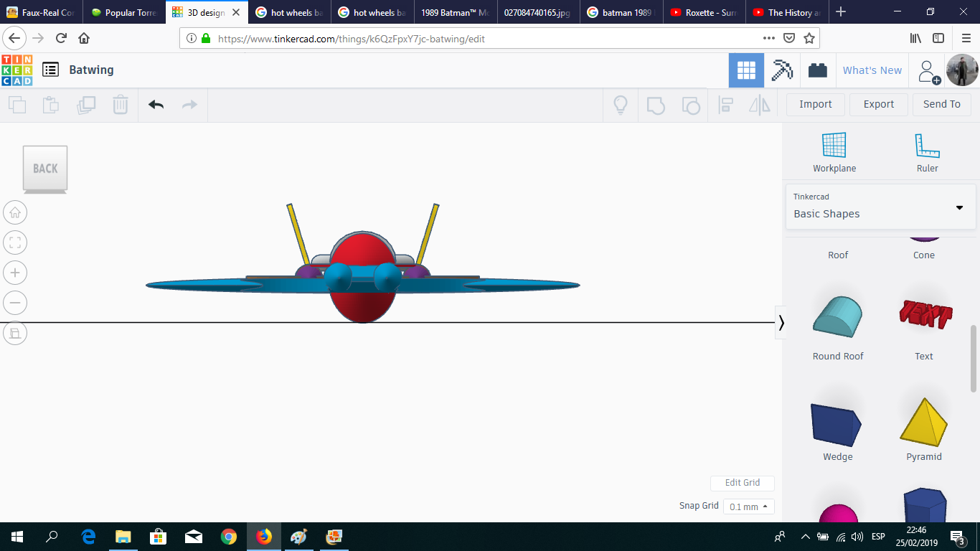This screenshot has width=980, height=551.
Task: Click the Batwing design name
Action: (91, 70)
